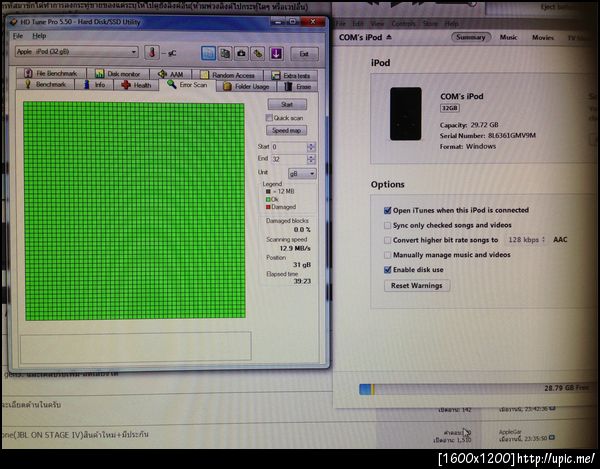Open the Folder Usage tab
Viewport: 600px width, 469px height.
pos(247,86)
